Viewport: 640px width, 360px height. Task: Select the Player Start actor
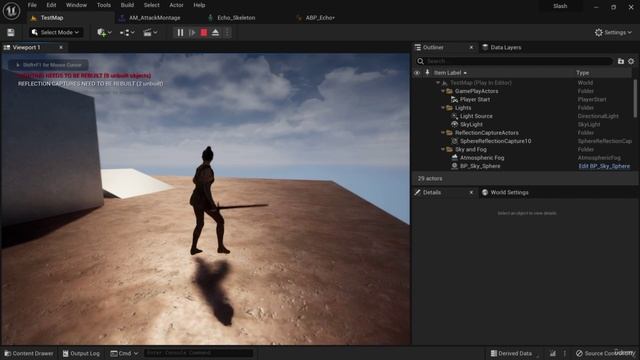(475, 100)
